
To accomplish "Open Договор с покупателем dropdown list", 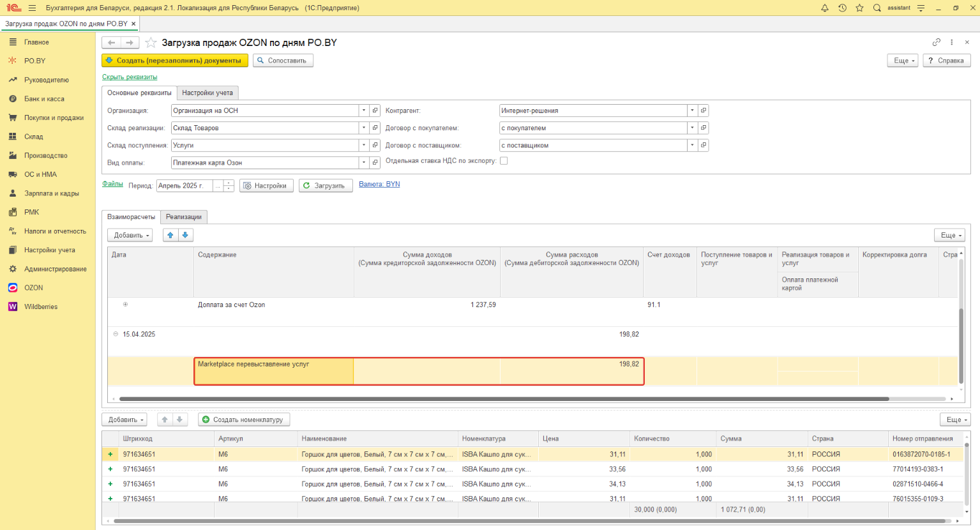I will coord(692,128).
